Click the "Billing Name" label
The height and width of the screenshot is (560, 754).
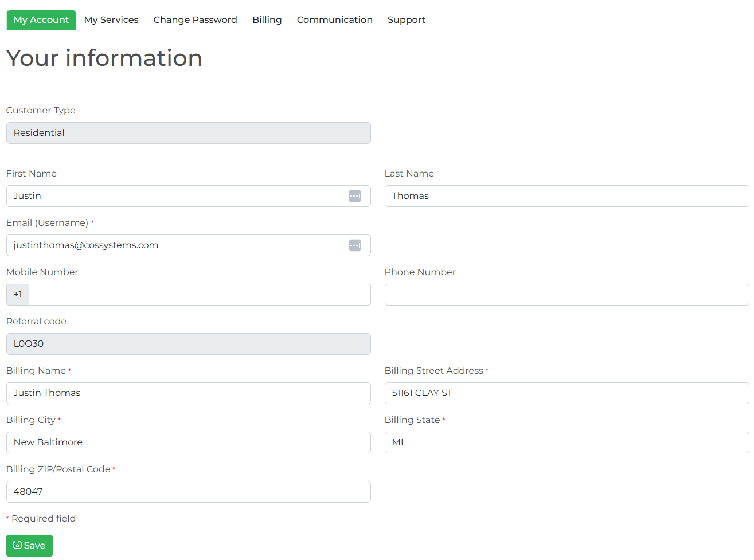36,371
